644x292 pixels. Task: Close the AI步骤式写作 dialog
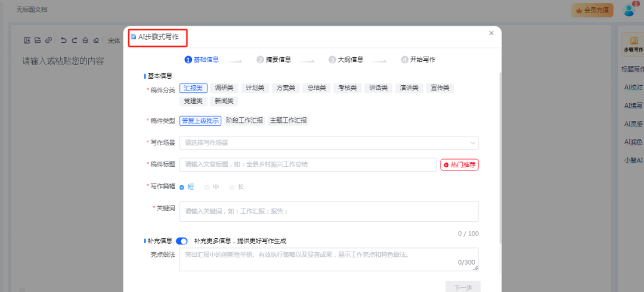[491, 33]
